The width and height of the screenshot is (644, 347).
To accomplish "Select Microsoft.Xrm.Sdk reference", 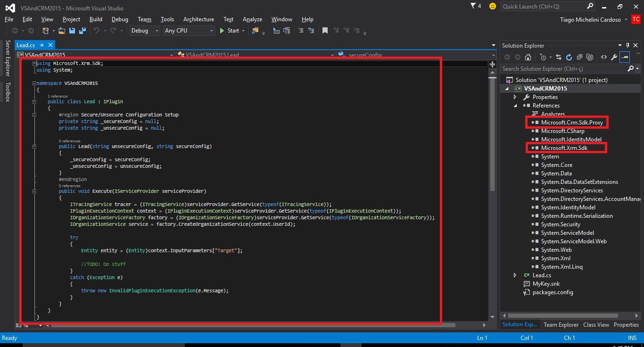I will click(564, 148).
